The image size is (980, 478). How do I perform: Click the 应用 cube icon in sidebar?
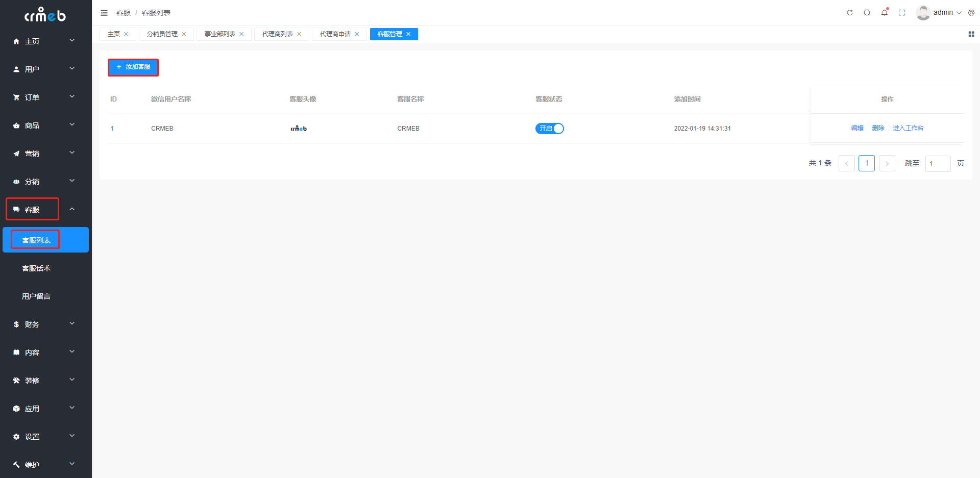(16, 409)
